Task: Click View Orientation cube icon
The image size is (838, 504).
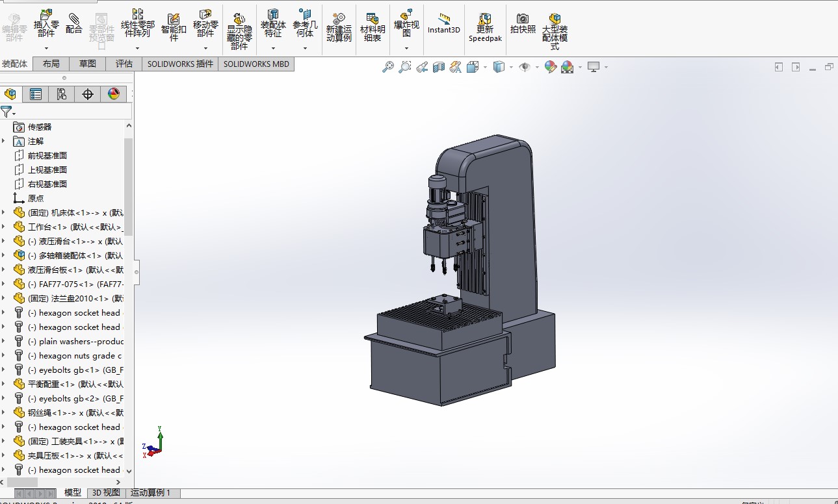Action: (473, 67)
